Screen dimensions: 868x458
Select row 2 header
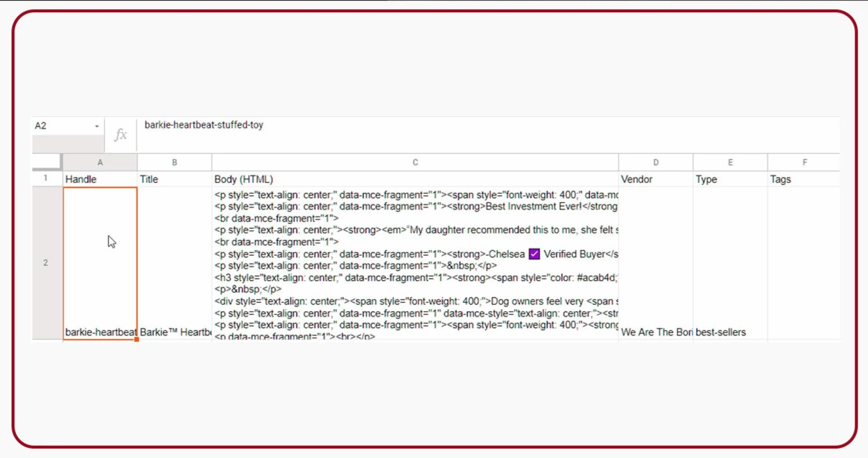46,263
